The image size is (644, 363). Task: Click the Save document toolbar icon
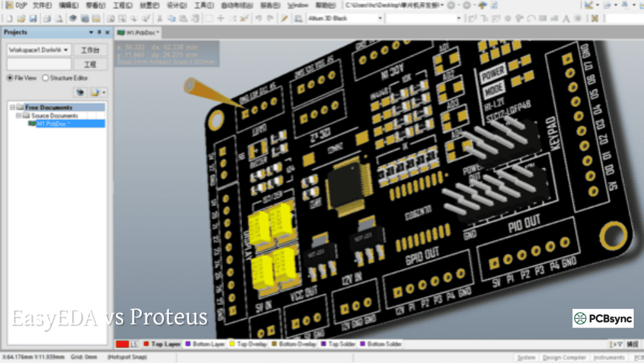click(34, 18)
